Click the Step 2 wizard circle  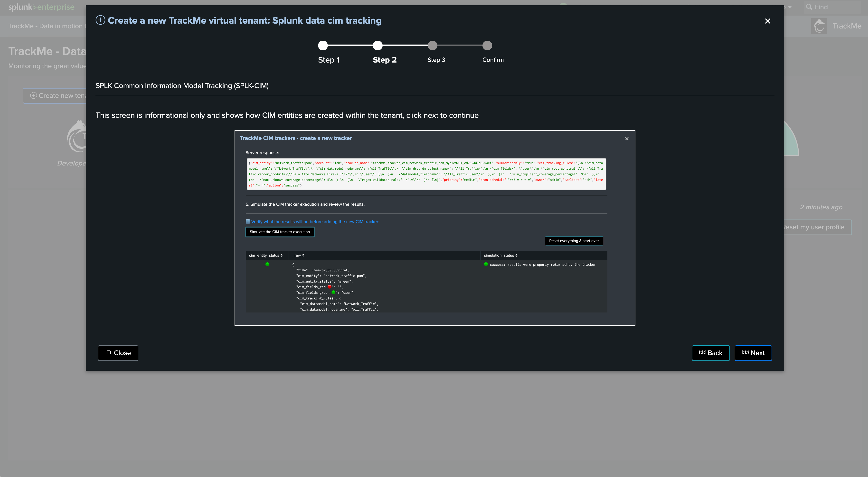[378, 46]
